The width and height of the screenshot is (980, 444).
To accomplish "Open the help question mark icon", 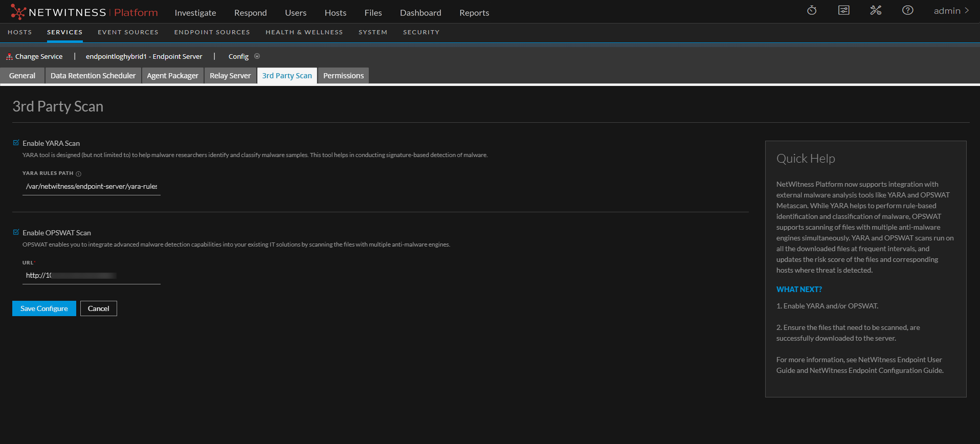I will point(907,10).
